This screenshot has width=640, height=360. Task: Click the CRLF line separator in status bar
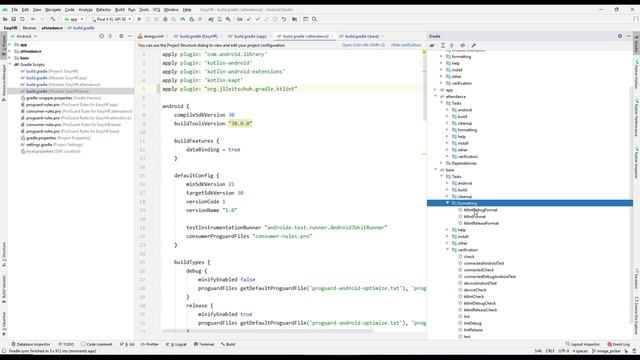click(x=550, y=351)
